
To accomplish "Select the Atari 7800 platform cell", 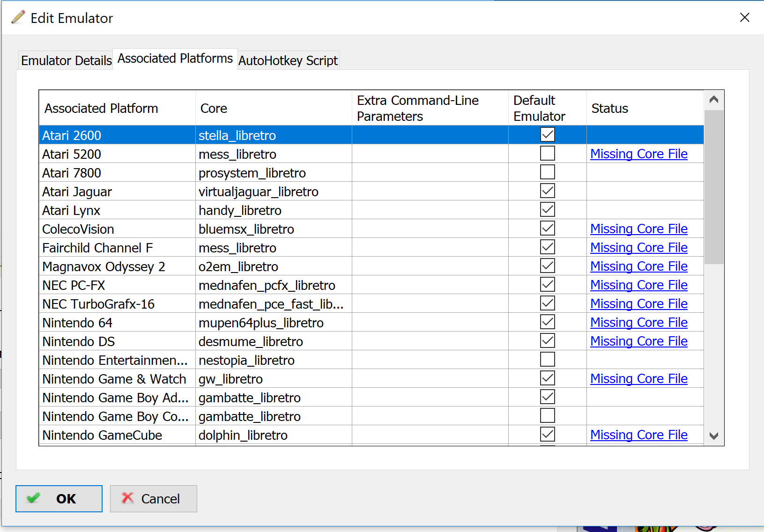I will [117, 173].
